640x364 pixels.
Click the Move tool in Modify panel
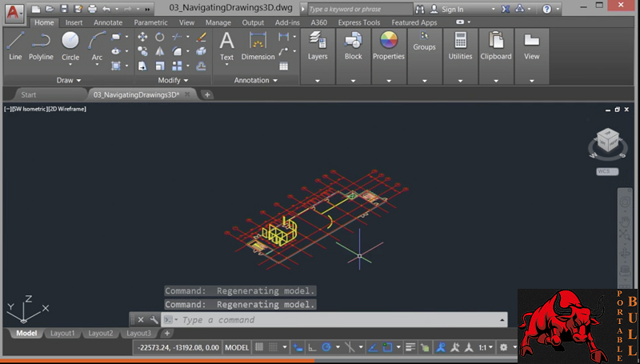tap(142, 37)
